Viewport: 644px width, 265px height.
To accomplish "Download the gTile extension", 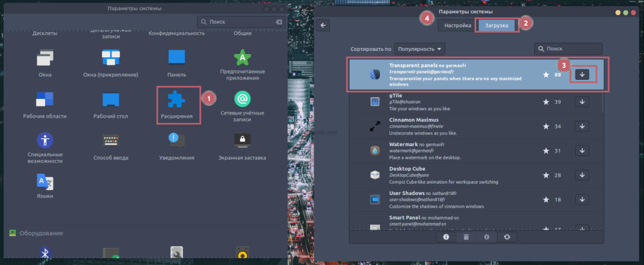I will tap(582, 102).
